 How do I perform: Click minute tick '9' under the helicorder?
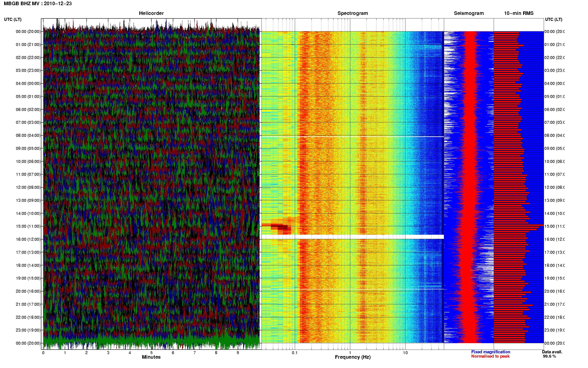[238, 353]
